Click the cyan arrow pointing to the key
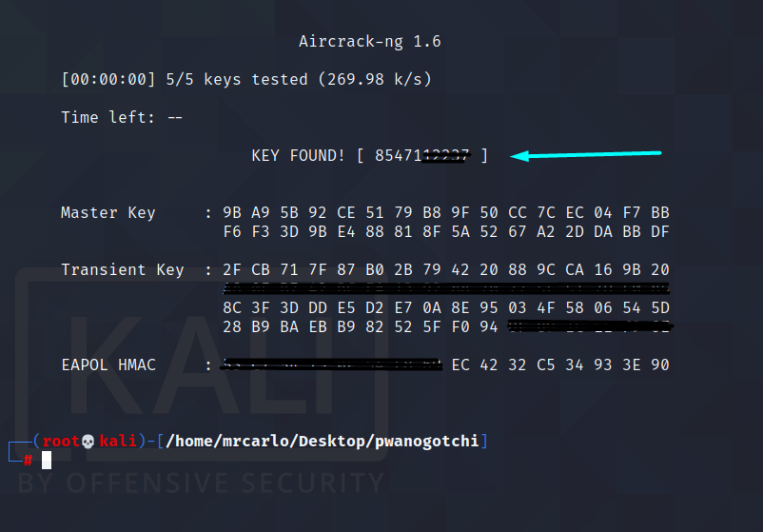This screenshot has height=532, width=763. [x=585, y=155]
